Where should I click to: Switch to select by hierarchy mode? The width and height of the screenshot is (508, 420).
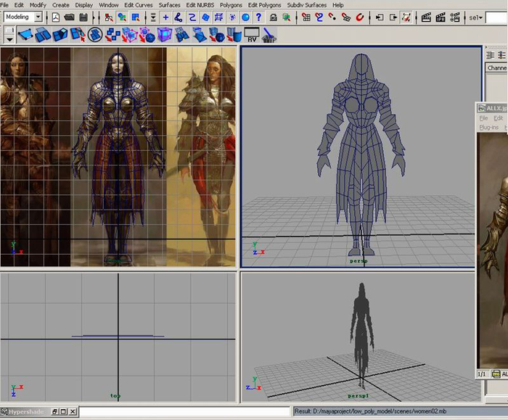[x=109, y=17]
